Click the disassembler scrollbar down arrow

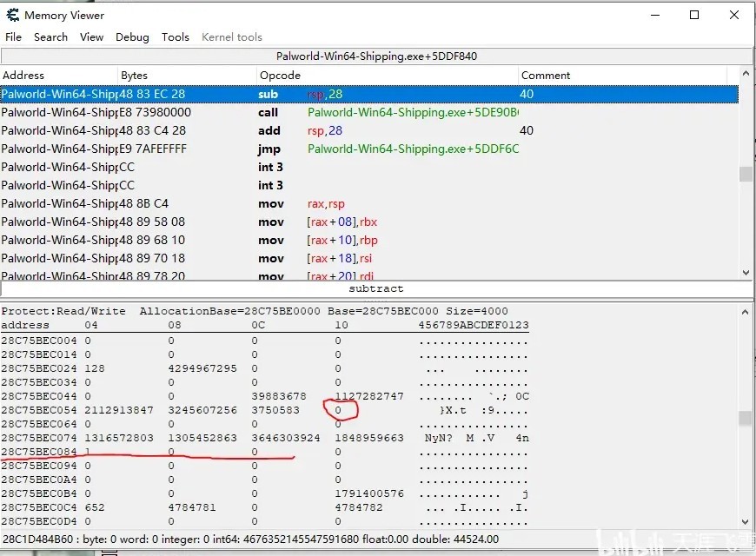[x=746, y=272]
